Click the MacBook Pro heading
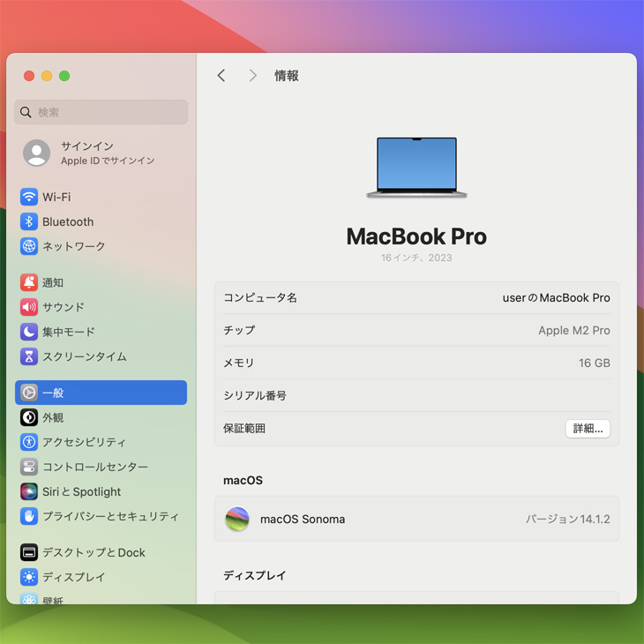The width and height of the screenshot is (644, 644). click(x=416, y=236)
